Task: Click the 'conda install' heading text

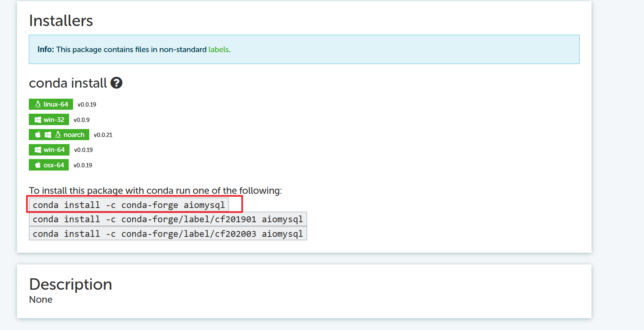Action: coord(68,83)
